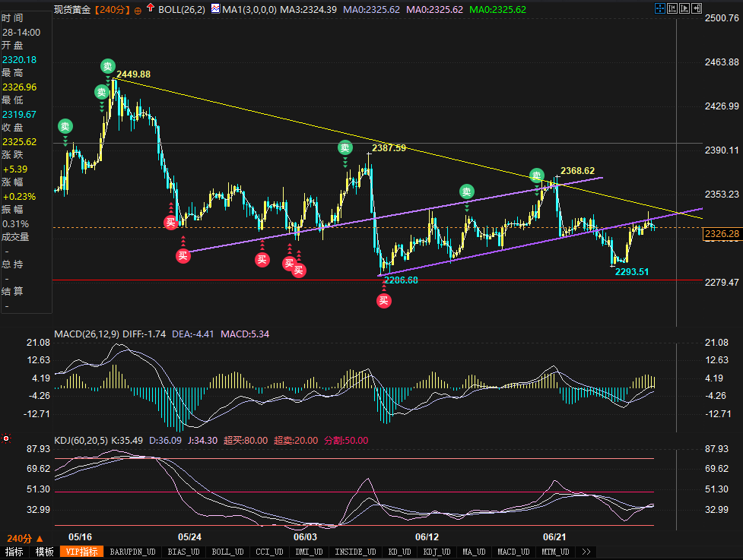Click the sell marker near 2368.62 high
The image size is (743, 560).
pyautogui.click(x=537, y=176)
